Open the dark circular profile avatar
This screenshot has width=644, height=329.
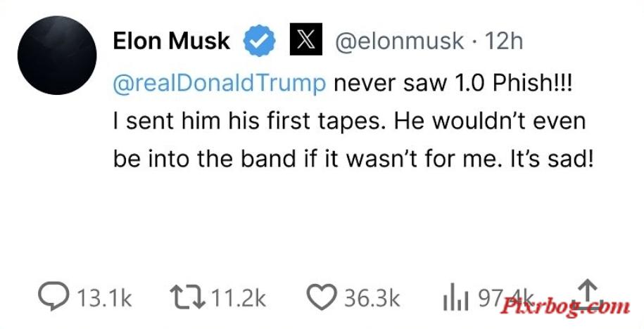coord(57,56)
